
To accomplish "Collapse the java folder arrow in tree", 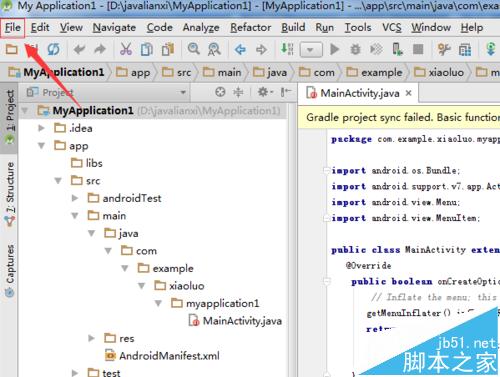I will pos(91,233).
